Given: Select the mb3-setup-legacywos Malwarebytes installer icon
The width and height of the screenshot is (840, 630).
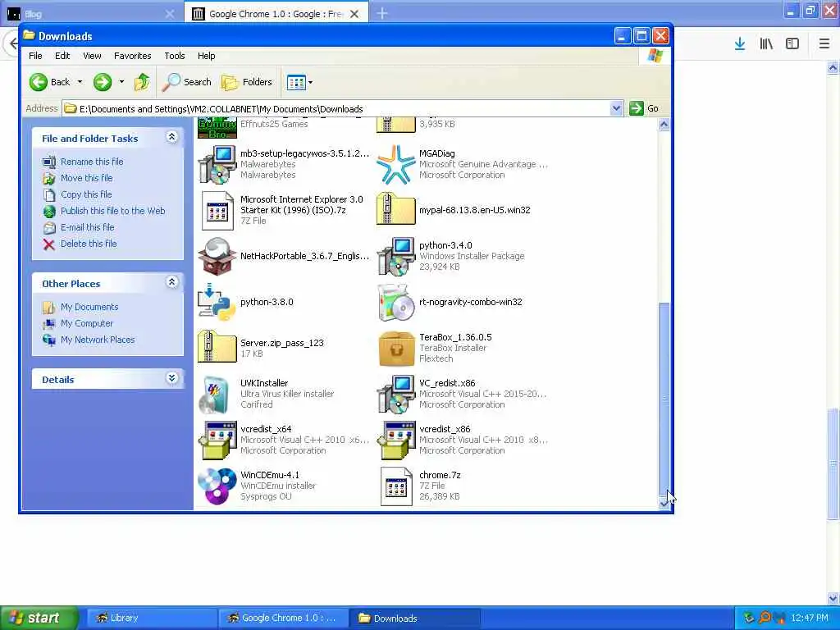Looking at the screenshot, I should [x=217, y=164].
